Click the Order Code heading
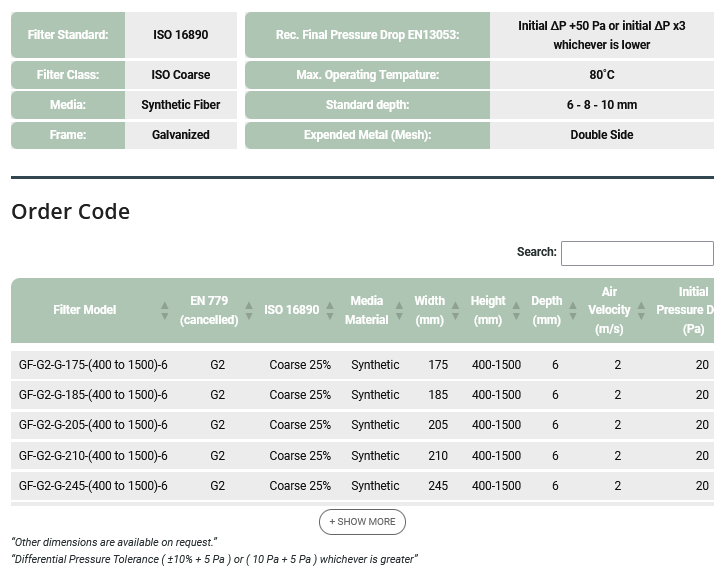 (71, 211)
